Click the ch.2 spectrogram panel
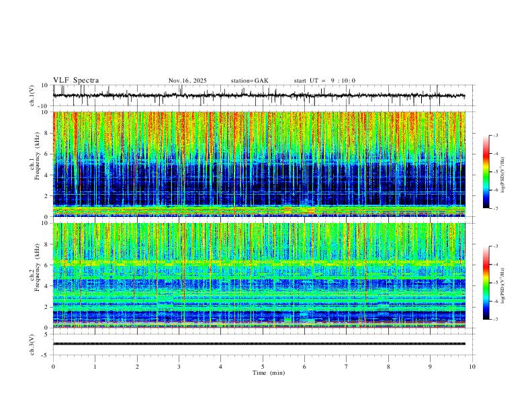 259,275
